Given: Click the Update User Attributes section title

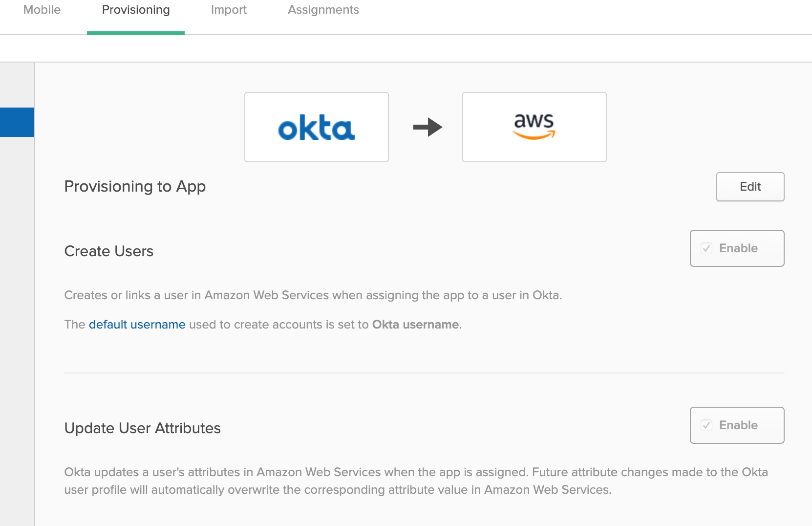Looking at the screenshot, I should (x=143, y=428).
